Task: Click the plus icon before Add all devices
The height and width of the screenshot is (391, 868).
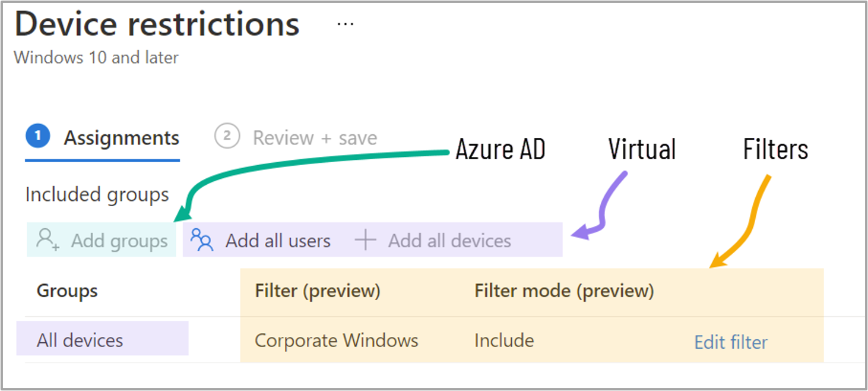Action: (x=365, y=240)
